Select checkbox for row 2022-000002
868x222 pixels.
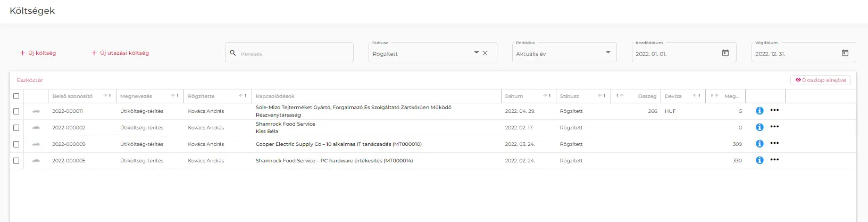(16, 128)
